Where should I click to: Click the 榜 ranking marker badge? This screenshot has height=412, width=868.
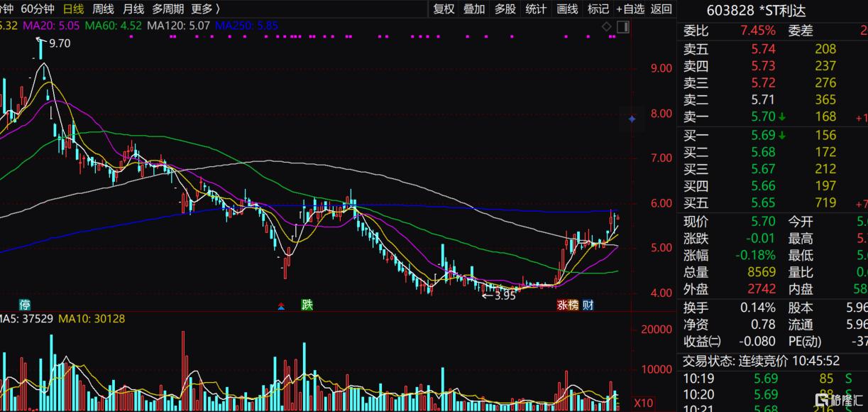[573, 305]
